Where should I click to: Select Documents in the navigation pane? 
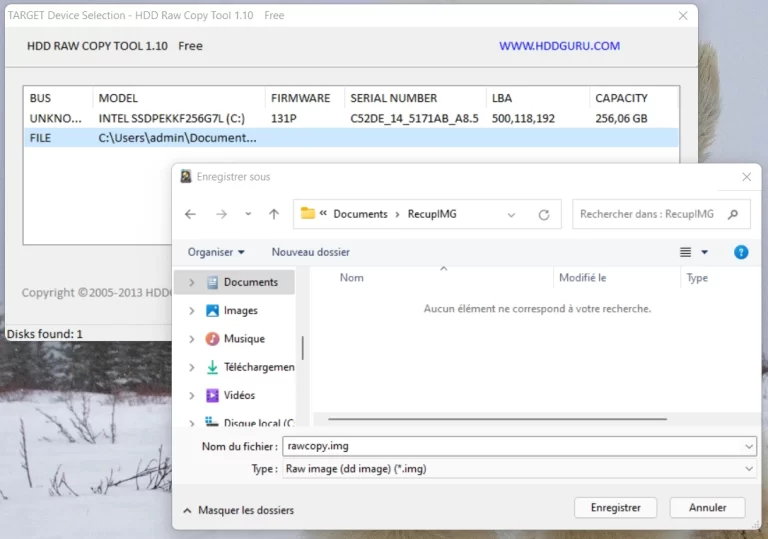(251, 282)
